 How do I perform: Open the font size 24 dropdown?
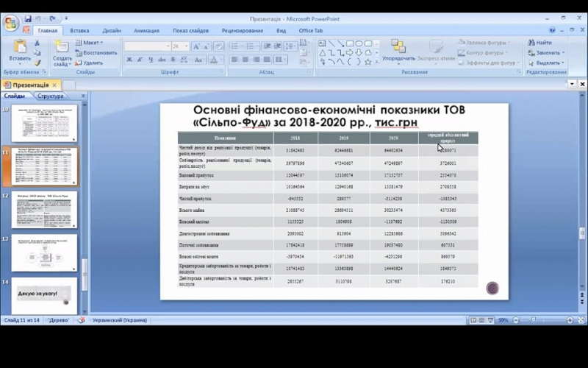click(186, 46)
